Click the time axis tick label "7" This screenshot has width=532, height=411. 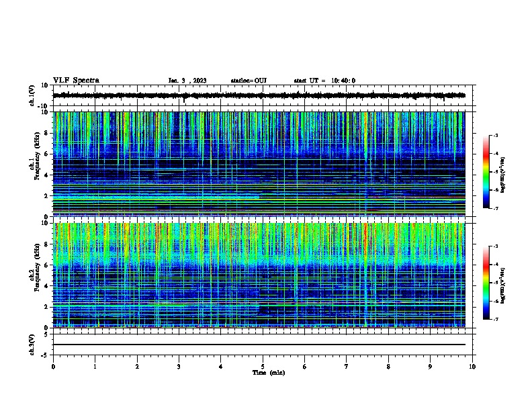[347, 367]
